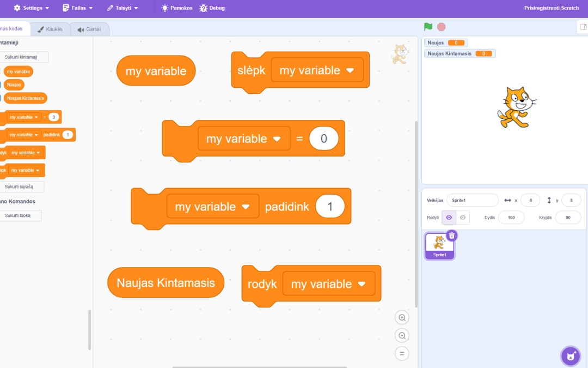Open Settings gear menu
The image size is (588, 368).
(x=31, y=8)
